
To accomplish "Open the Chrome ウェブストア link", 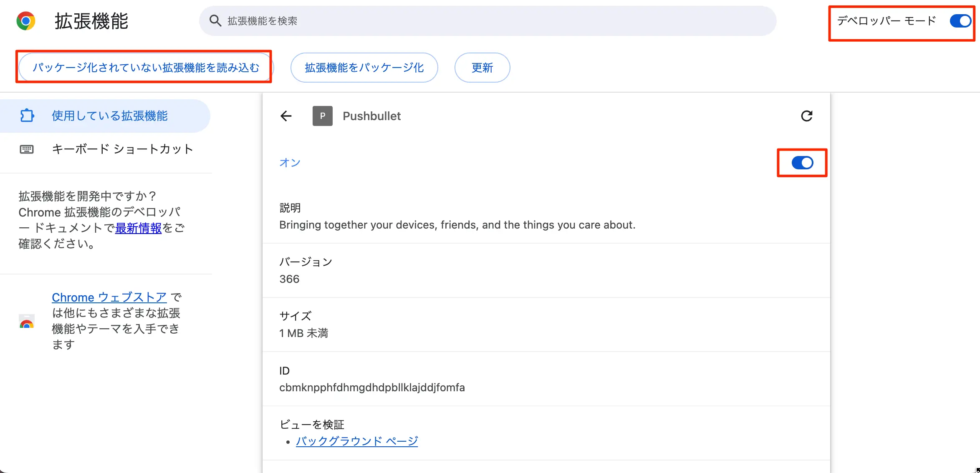I will pyautogui.click(x=109, y=297).
